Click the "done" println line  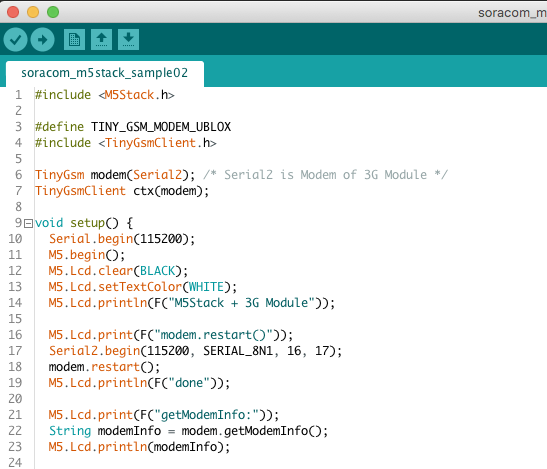coord(139,383)
